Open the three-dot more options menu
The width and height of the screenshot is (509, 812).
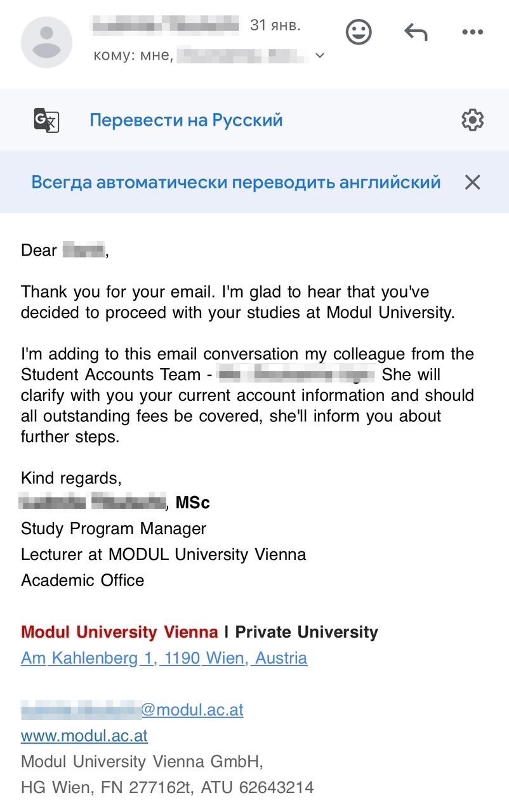472,32
